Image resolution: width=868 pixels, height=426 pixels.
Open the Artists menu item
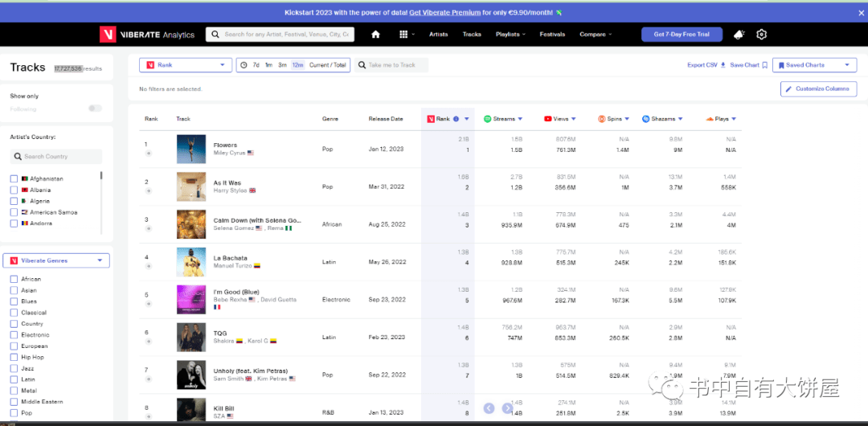[x=438, y=35]
